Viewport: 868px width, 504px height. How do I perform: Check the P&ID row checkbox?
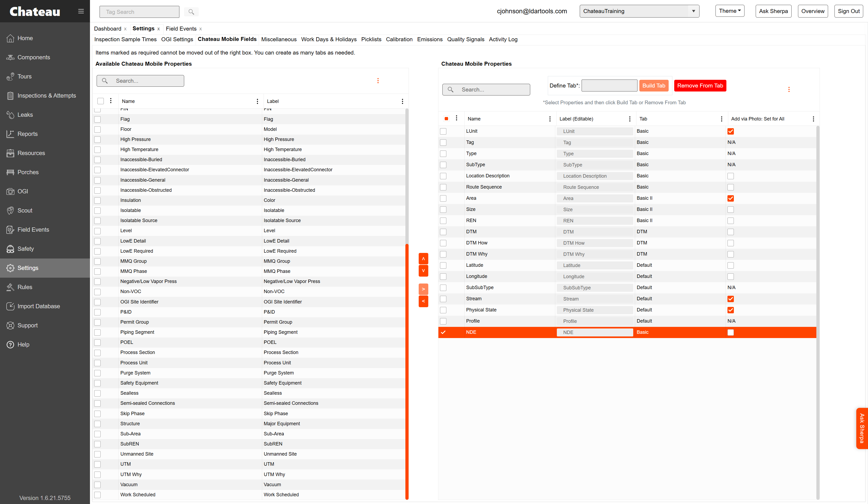pyautogui.click(x=97, y=312)
